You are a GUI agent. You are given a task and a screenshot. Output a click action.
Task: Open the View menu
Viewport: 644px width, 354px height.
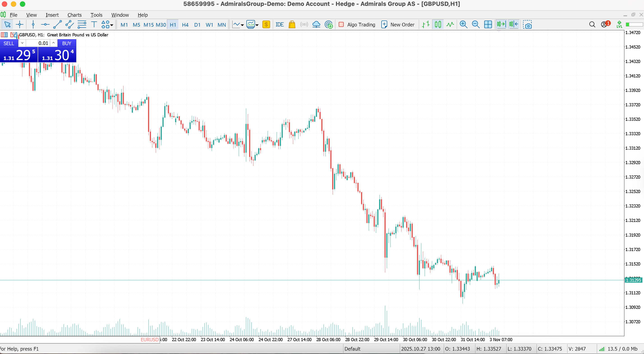point(31,15)
